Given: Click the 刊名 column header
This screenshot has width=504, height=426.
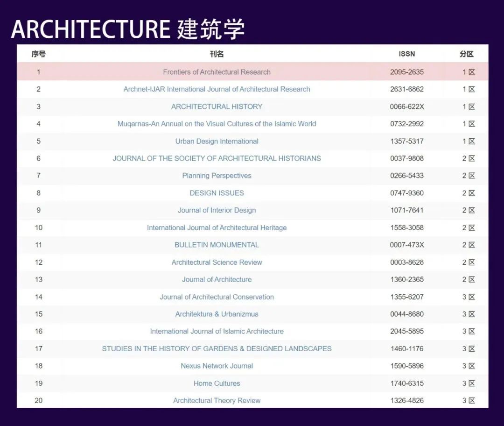Looking at the screenshot, I should point(217,54).
